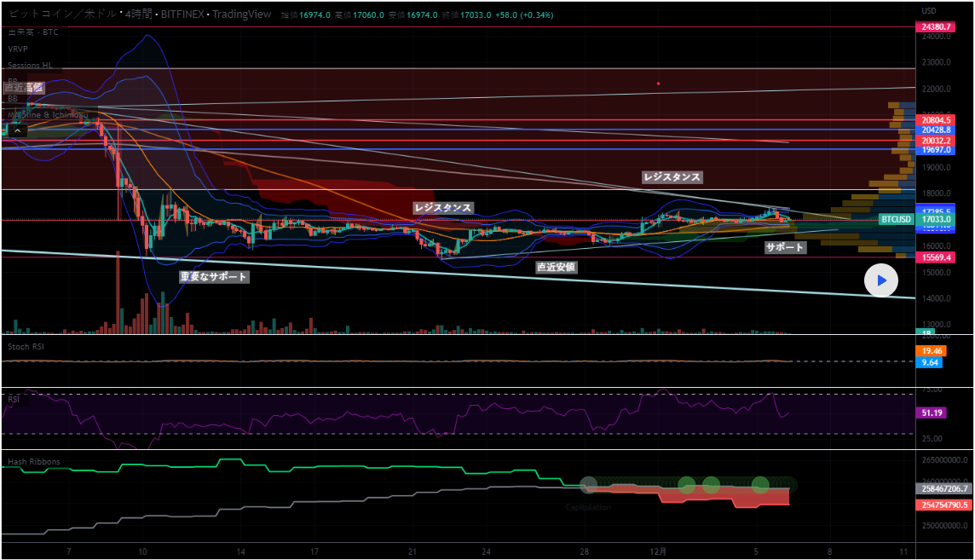This screenshot has height=560, width=975.
Task: Collapse the indicator legend with chevron arrow
Action: 18,130
